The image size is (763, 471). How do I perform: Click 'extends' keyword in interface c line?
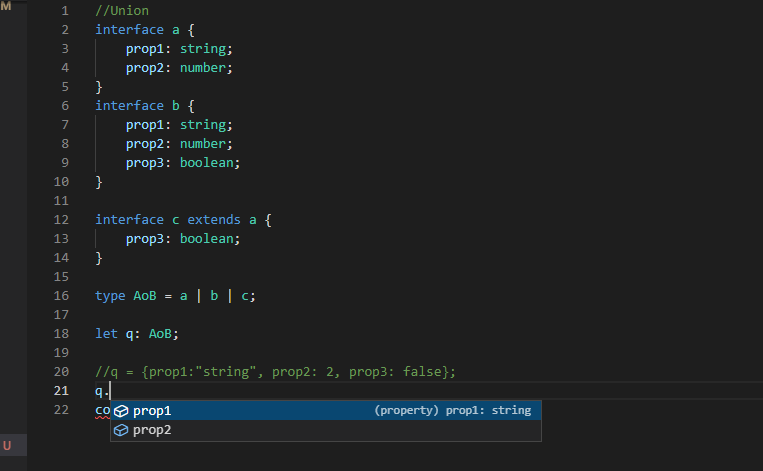(x=213, y=219)
